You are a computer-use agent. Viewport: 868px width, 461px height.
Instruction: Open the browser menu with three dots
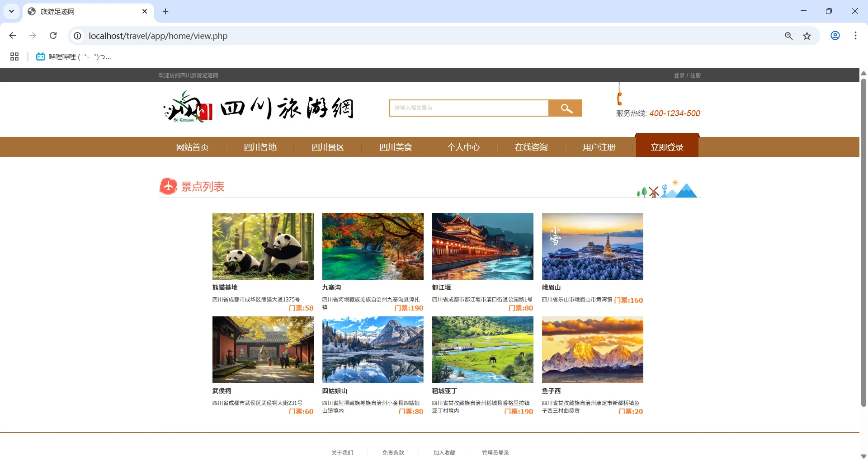tap(855, 36)
